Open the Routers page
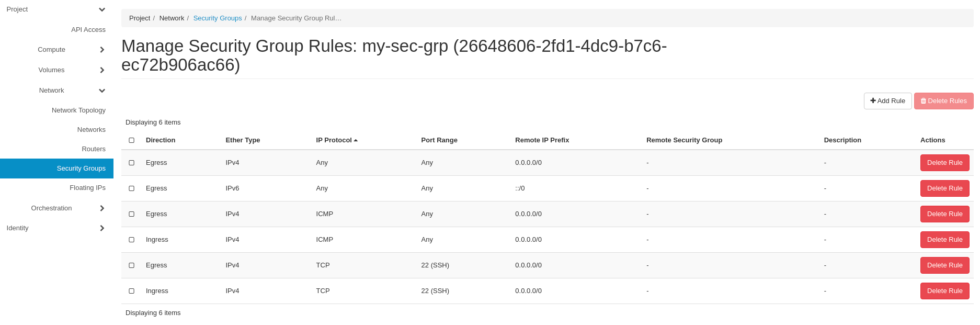This screenshot has height=325, width=980. coord(94,149)
